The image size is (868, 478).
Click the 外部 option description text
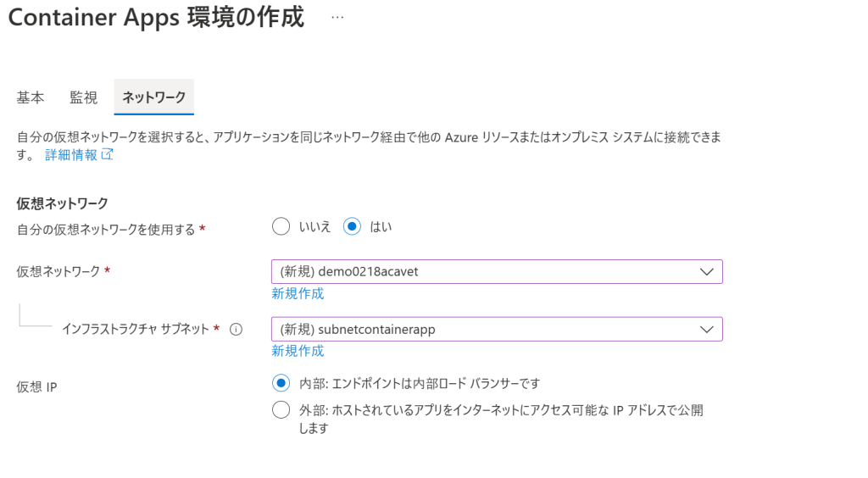(x=501, y=419)
